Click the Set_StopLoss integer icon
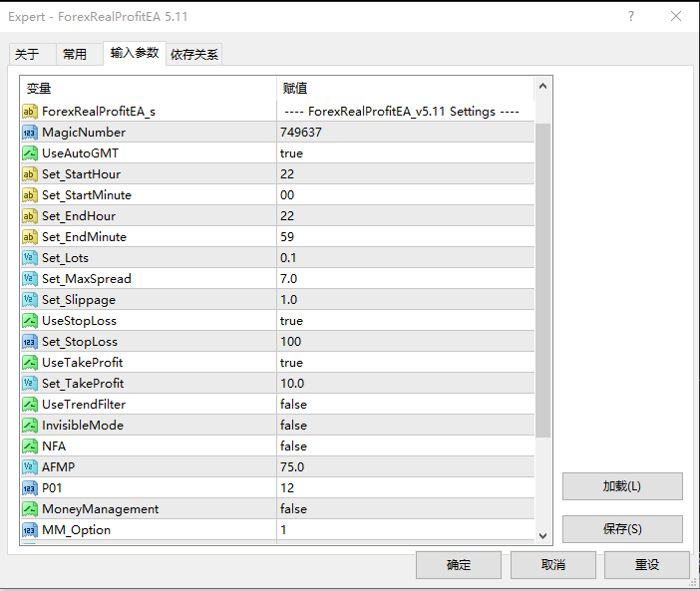 coord(30,342)
